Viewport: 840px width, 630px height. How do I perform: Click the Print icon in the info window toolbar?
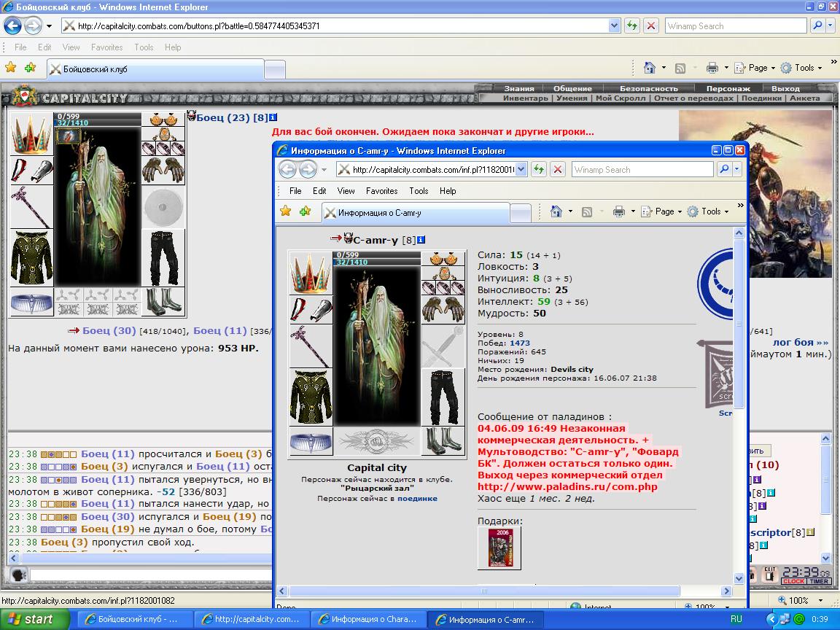619,211
